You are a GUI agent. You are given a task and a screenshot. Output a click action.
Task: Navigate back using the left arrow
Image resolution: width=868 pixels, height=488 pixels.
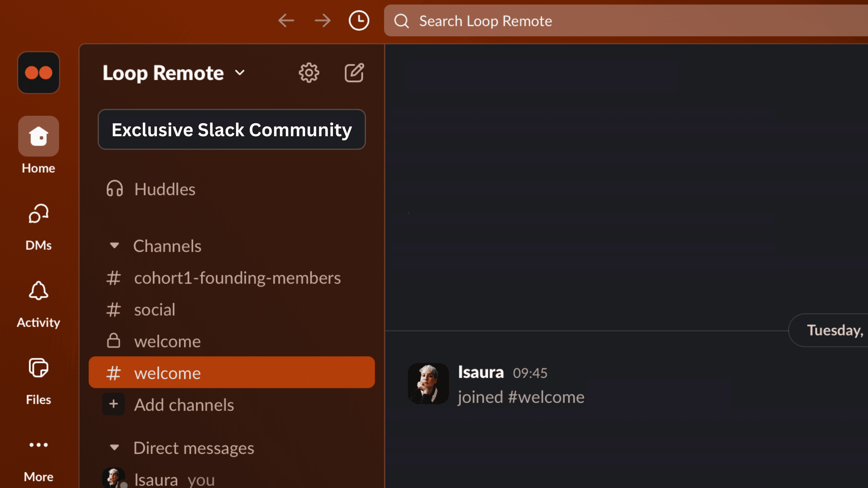click(x=286, y=21)
